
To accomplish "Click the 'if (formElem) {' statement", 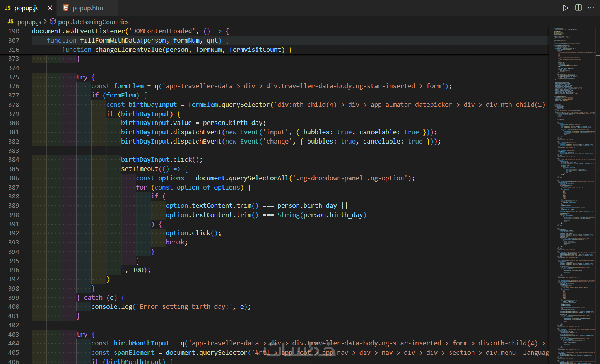I will [119, 95].
